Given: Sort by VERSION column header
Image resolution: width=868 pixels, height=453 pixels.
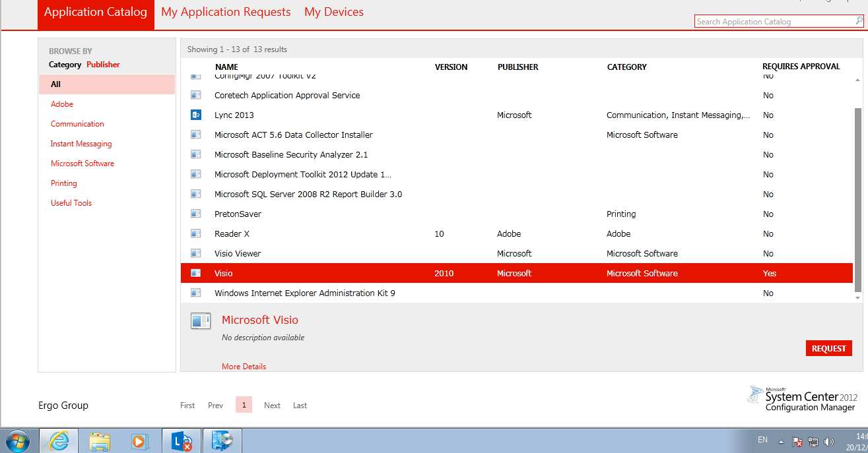Looking at the screenshot, I should pos(451,67).
